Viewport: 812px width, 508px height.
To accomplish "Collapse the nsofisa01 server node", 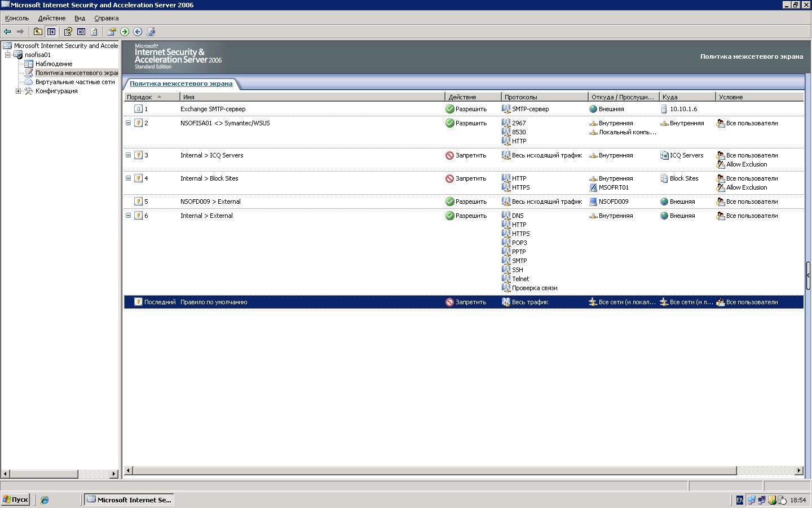I will 8,55.
